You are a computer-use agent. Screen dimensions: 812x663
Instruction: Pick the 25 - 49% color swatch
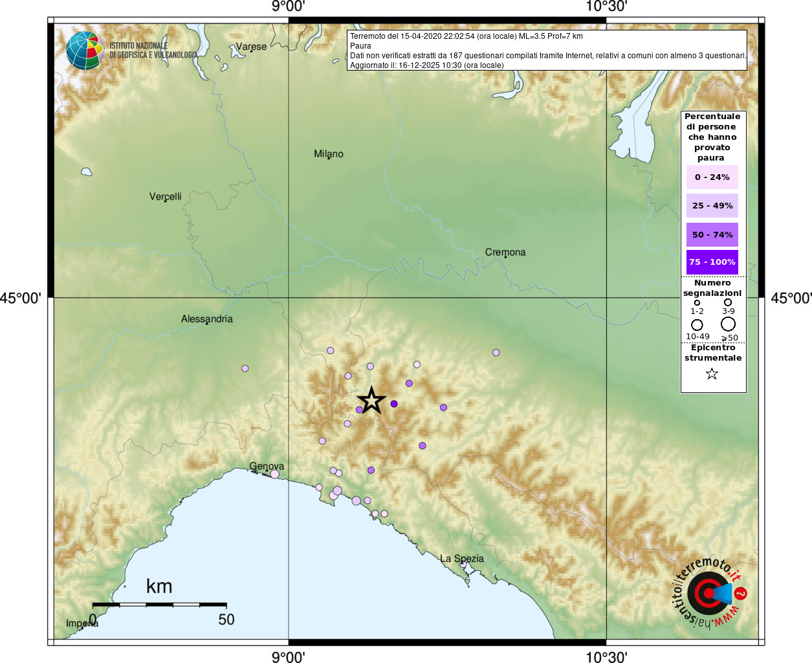pos(712,206)
